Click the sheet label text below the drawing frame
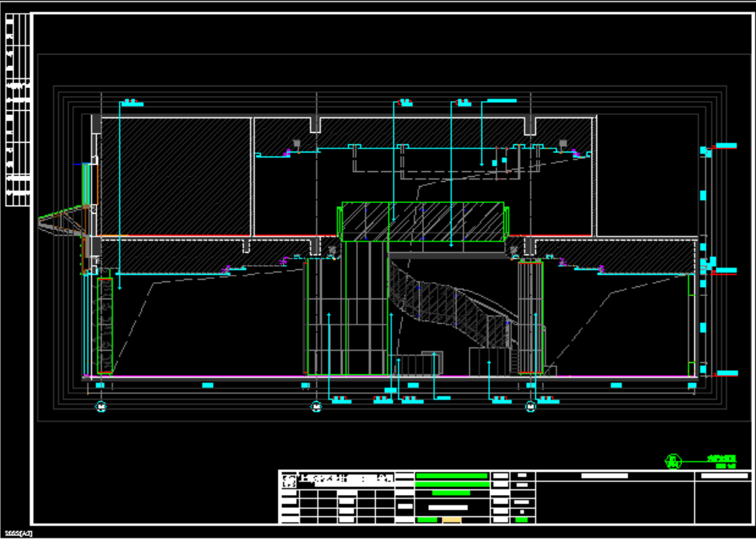This screenshot has height=539, width=756. point(19,533)
